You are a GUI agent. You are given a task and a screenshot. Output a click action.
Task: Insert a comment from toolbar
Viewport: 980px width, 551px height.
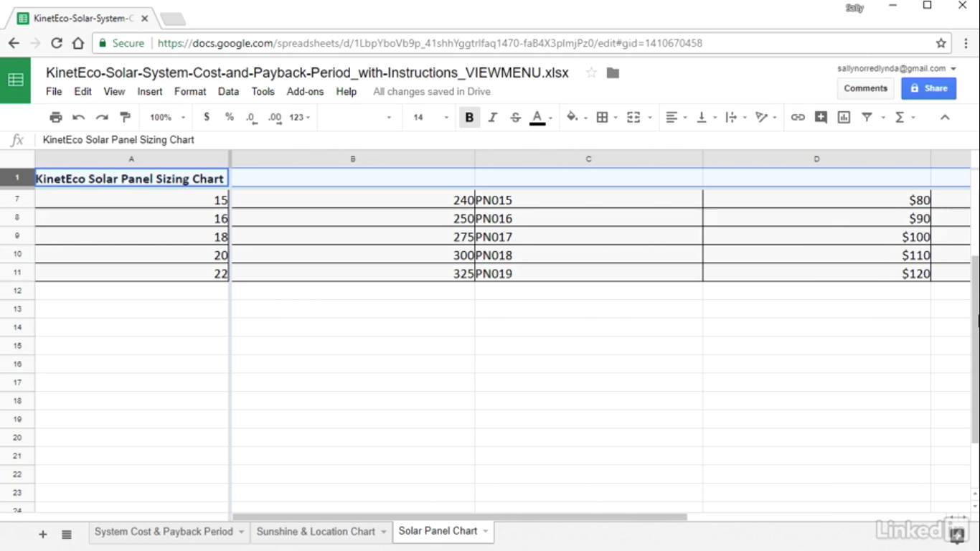(x=821, y=117)
